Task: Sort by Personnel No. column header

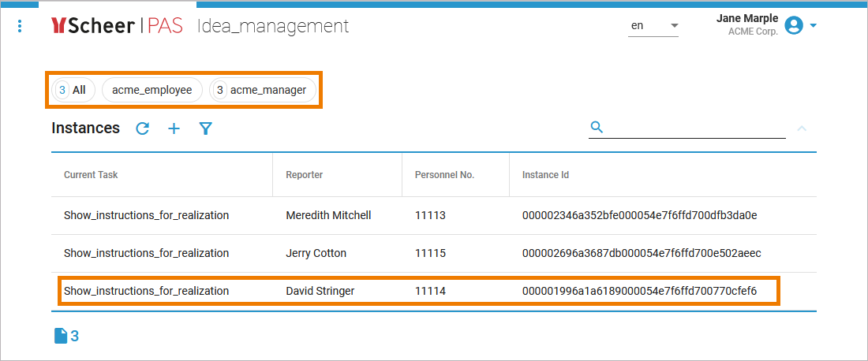Action: click(444, 175)
